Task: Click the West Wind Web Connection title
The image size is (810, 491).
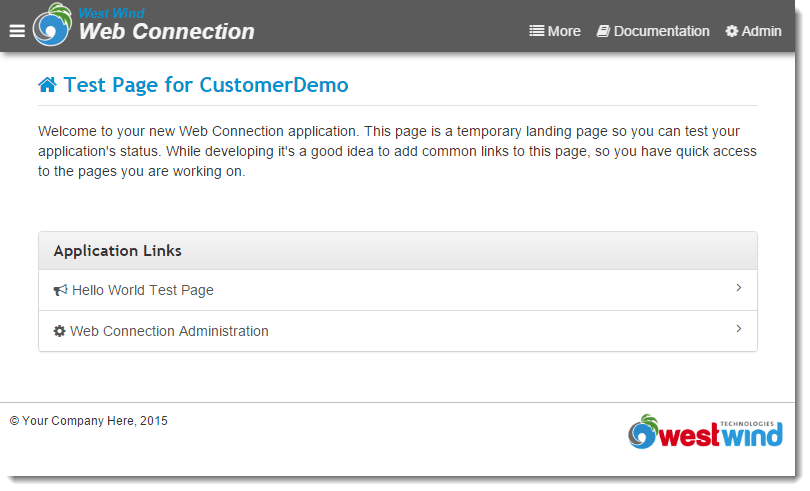Action: 166,25
